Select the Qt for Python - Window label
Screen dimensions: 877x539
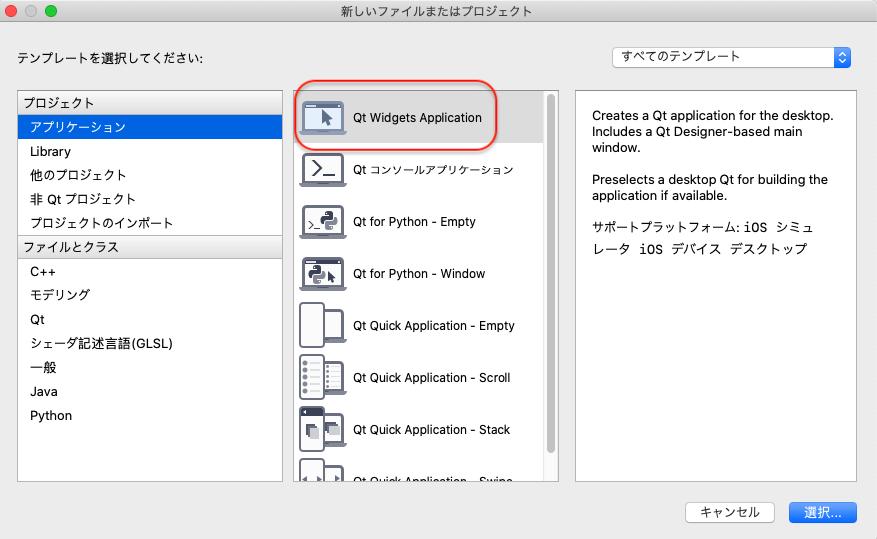tap(419, 273)
